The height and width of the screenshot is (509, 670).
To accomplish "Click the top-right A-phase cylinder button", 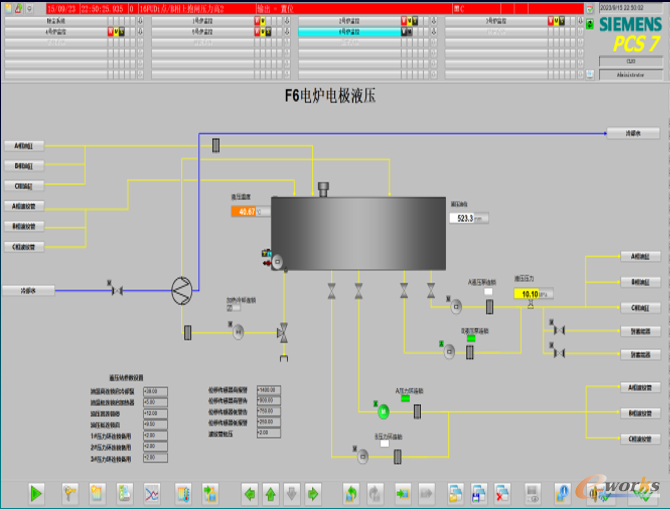I will pos(640,256).
